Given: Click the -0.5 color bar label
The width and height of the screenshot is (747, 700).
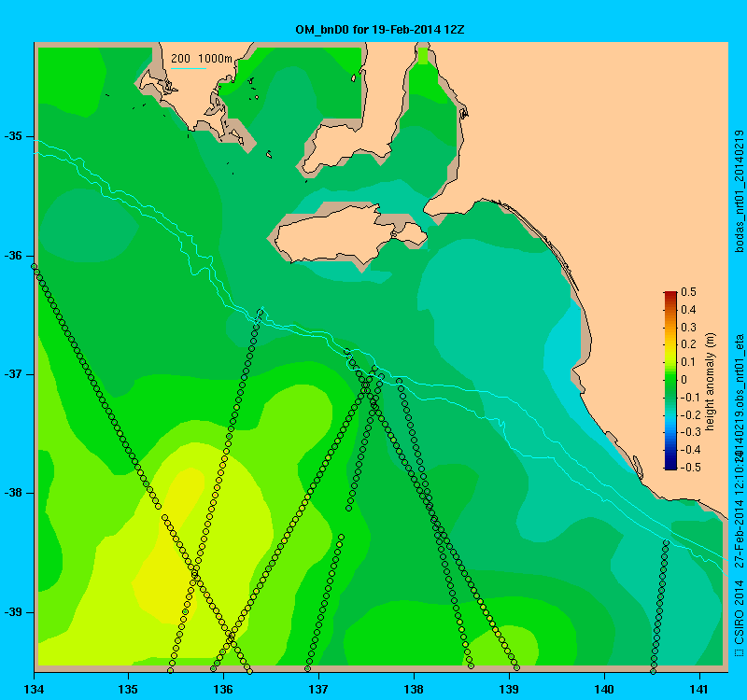Looking at the screenshot, I should click(690, 468).
